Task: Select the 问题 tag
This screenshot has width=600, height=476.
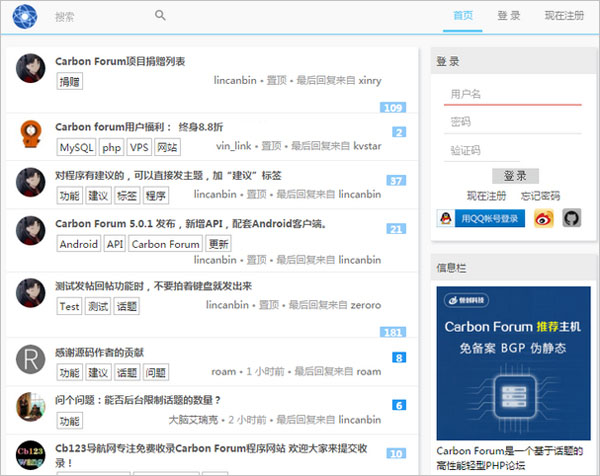Action: tap(156, 372)
